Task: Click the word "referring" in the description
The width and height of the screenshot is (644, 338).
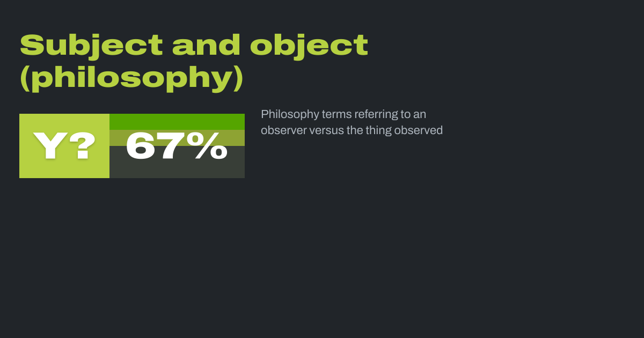Action: (x=376, y=114)
